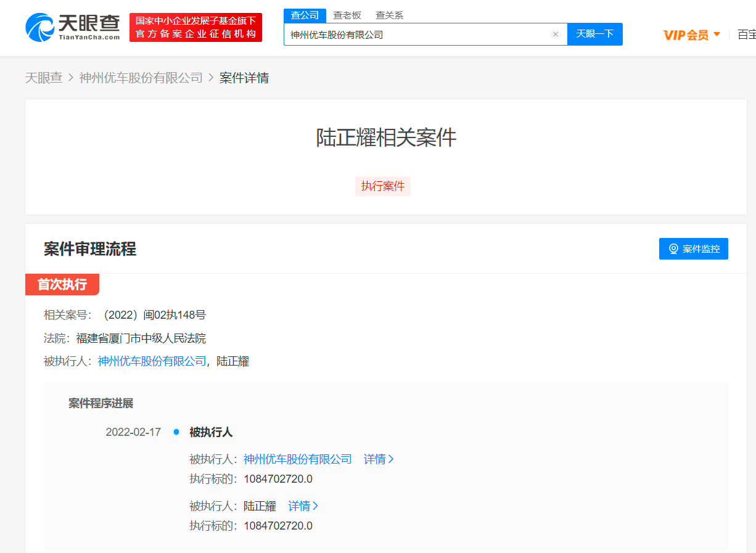
Task: Click the 案件监控 camera icon
Action: tap(673, 249)
